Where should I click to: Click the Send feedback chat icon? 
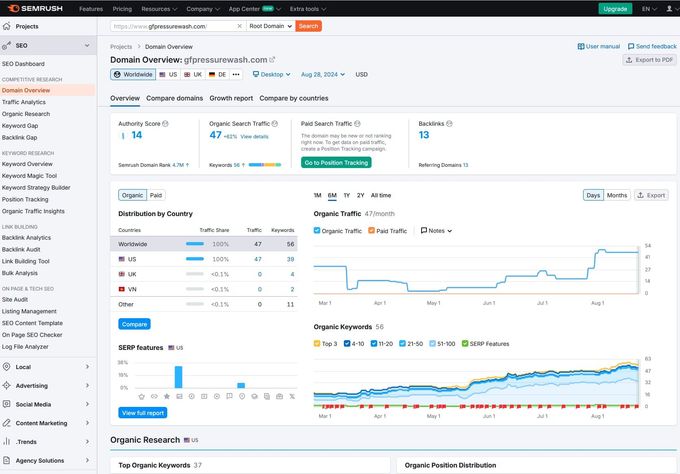coord(631,46)
